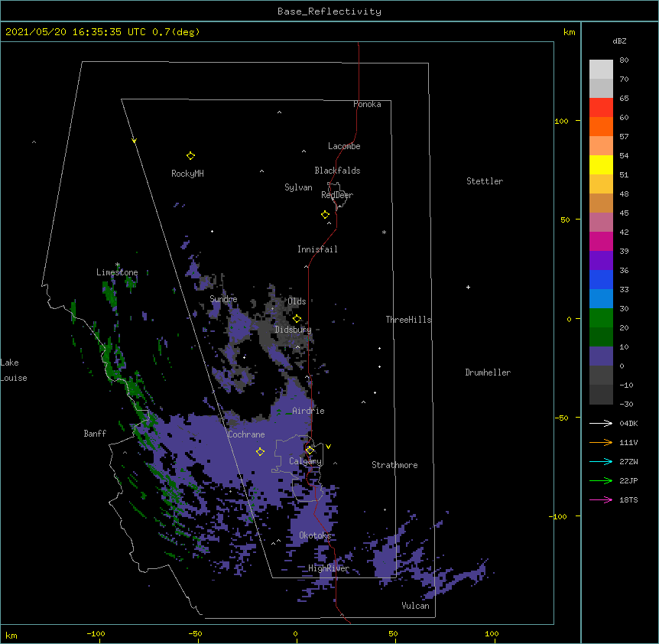The height and width of the screenshot is (644, 659).
Task: Click the white 04DK arrow legend icon
Action: (601, 423)
